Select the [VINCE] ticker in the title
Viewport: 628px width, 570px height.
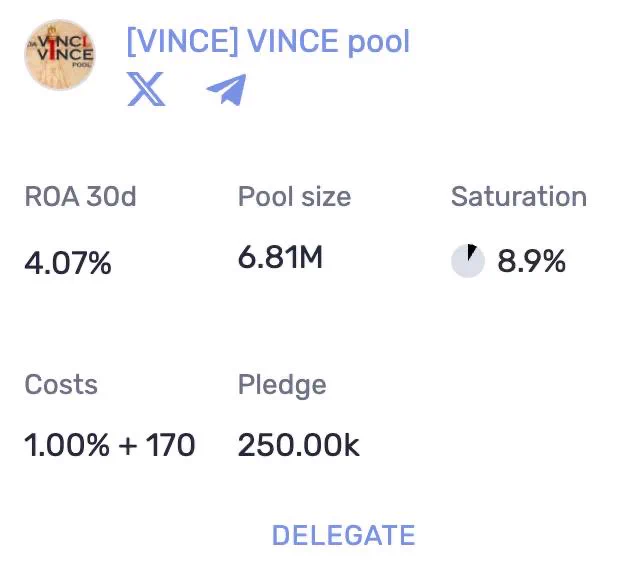tap(182, 41)
